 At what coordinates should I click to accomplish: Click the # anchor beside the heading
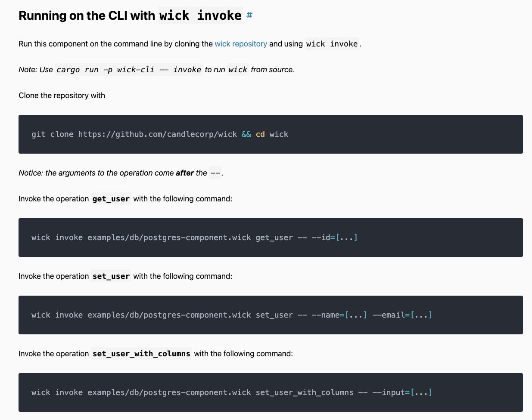click(249, 15)
